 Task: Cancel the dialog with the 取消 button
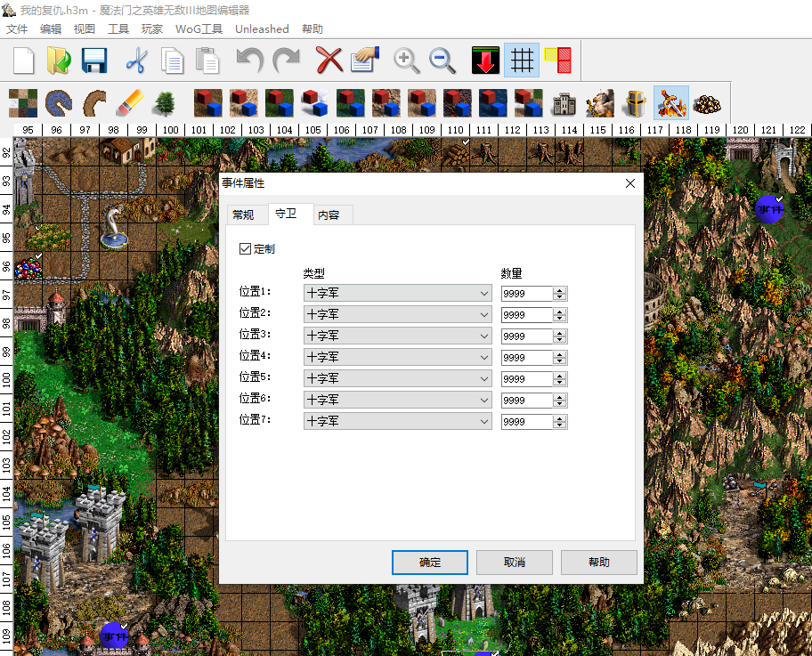pyautogui.click(x=515, y=563)
